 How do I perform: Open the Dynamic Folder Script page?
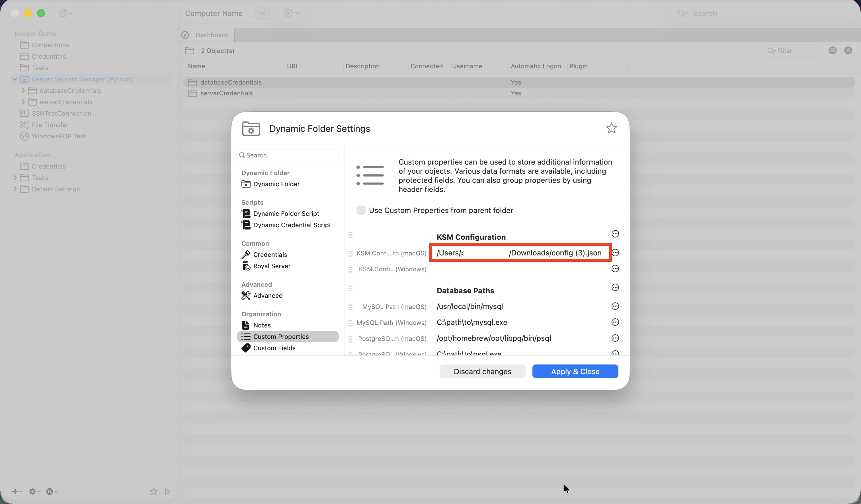[286, 214]
